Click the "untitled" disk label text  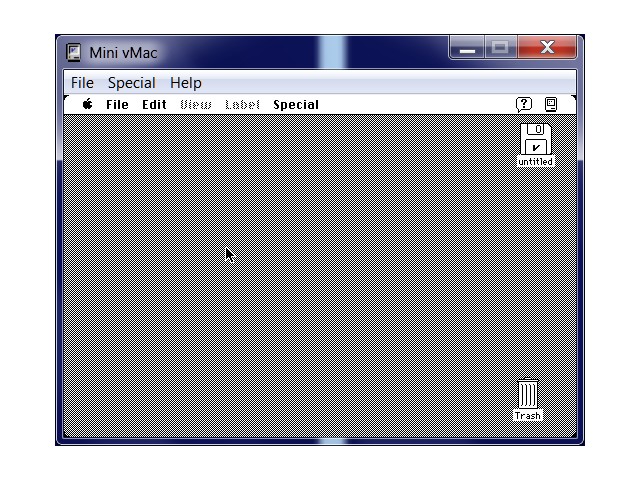tap(536, 162)
